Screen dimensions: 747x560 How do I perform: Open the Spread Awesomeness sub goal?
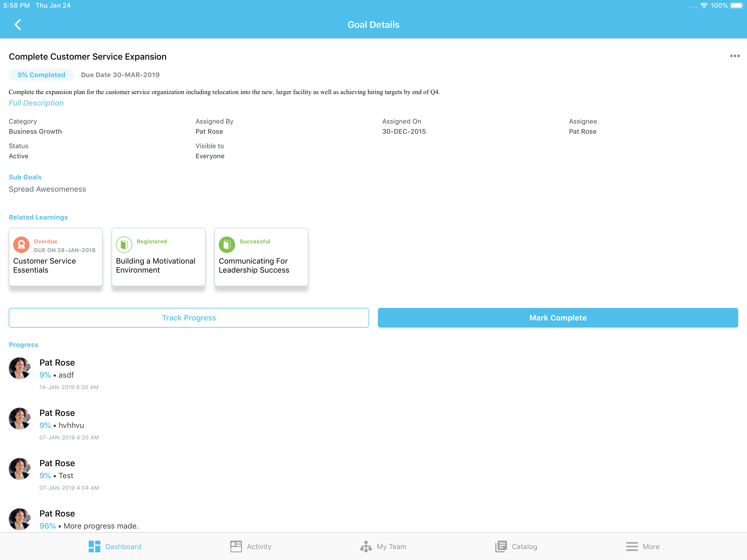[47, 189]
